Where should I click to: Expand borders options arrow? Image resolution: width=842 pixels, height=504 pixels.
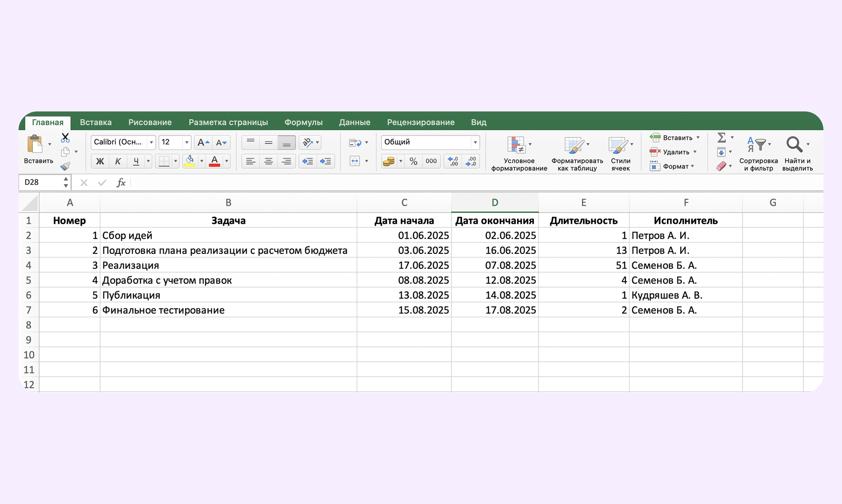point(176,161)
